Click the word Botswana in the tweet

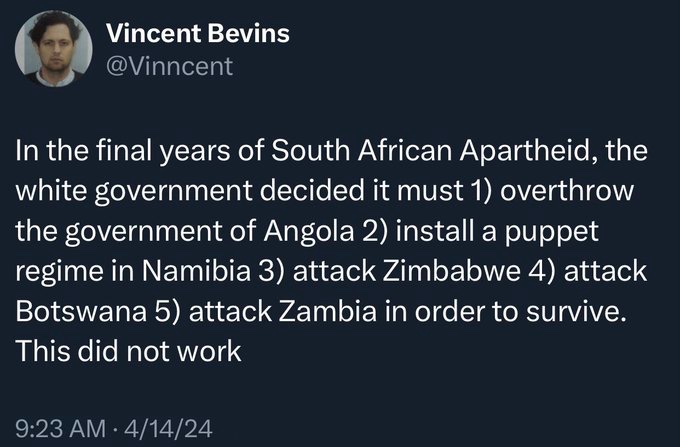click(x=81, y=311)
